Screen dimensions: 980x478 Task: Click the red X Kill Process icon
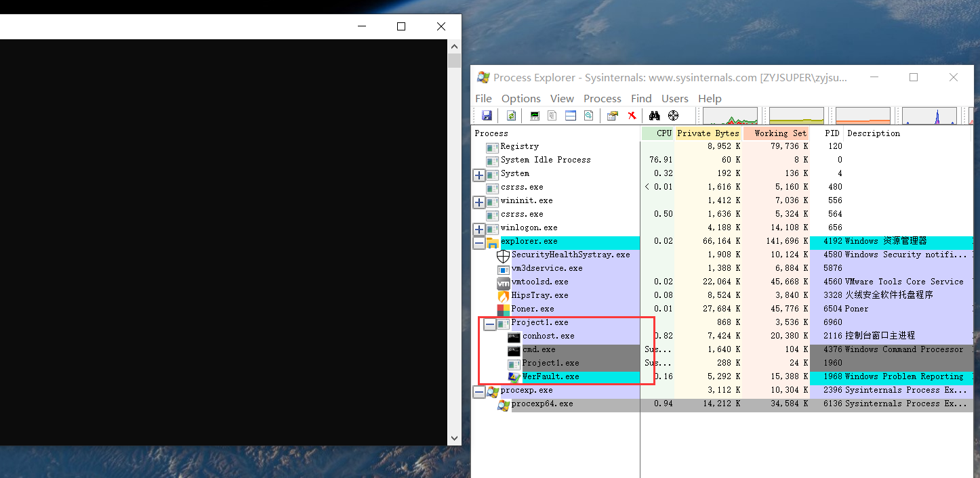(x=632, y=116)
